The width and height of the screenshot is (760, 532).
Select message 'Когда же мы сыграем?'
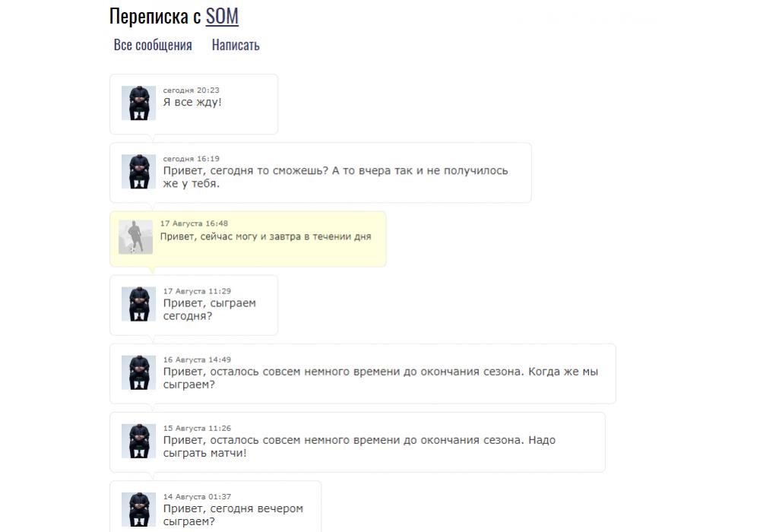point(363,374)
